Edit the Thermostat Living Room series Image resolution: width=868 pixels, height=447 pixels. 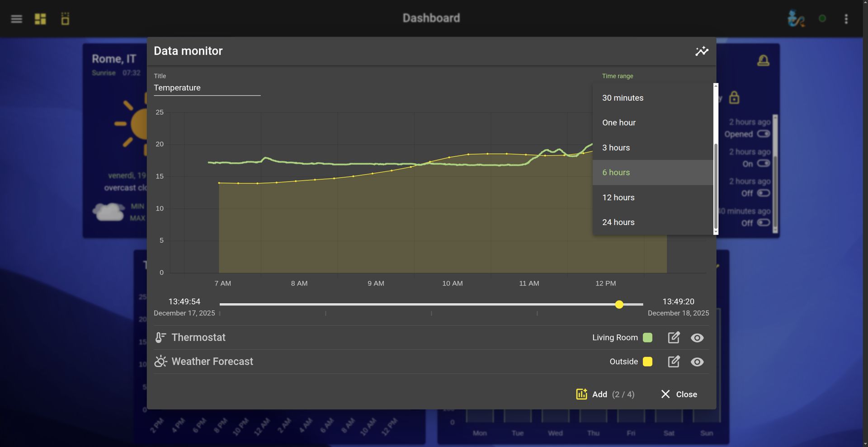(x=674, y=338)
